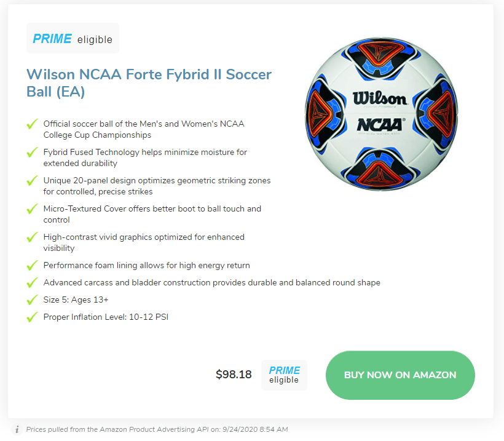This screenshot has height=441, width=504.
Task: Click the checkmark next to Size 5: Ages 13+
Action: click(32, 300)
